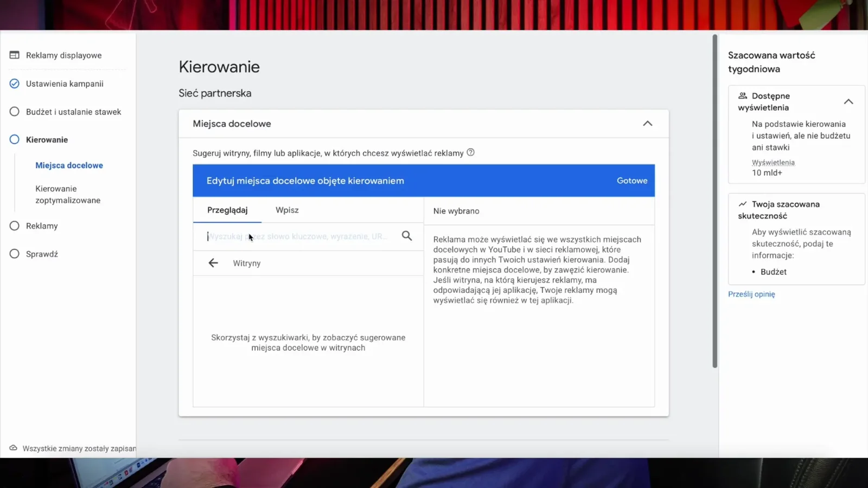Focus the placement search input field

(x=297, y=236)
